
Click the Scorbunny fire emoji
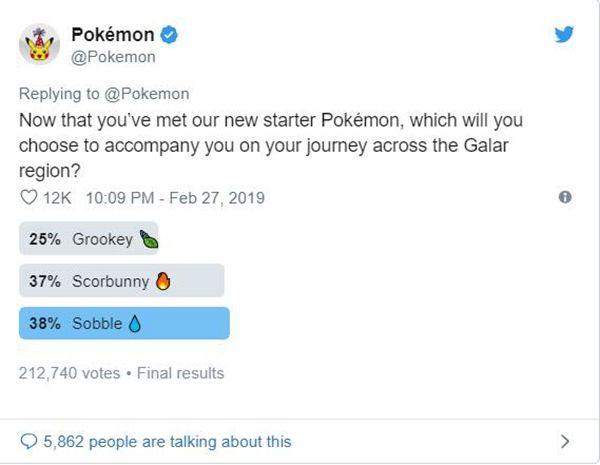point(163,281)
